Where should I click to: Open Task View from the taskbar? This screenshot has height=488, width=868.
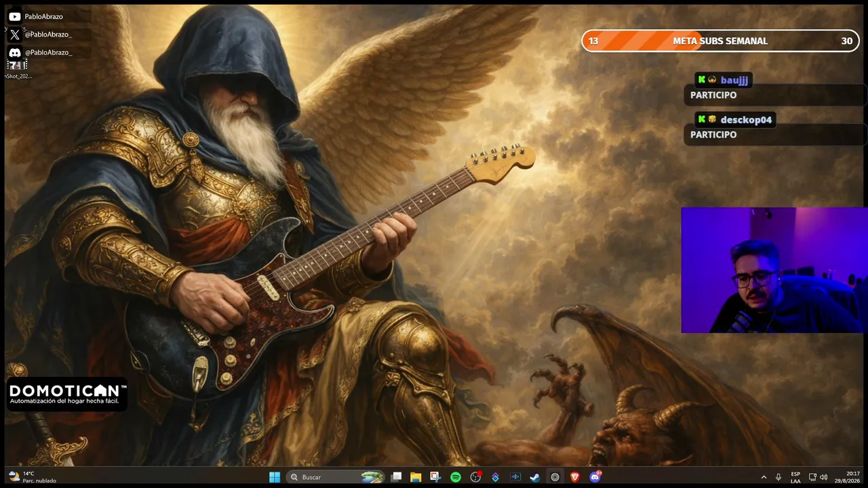pyautogui.click(x=396, y=477)
